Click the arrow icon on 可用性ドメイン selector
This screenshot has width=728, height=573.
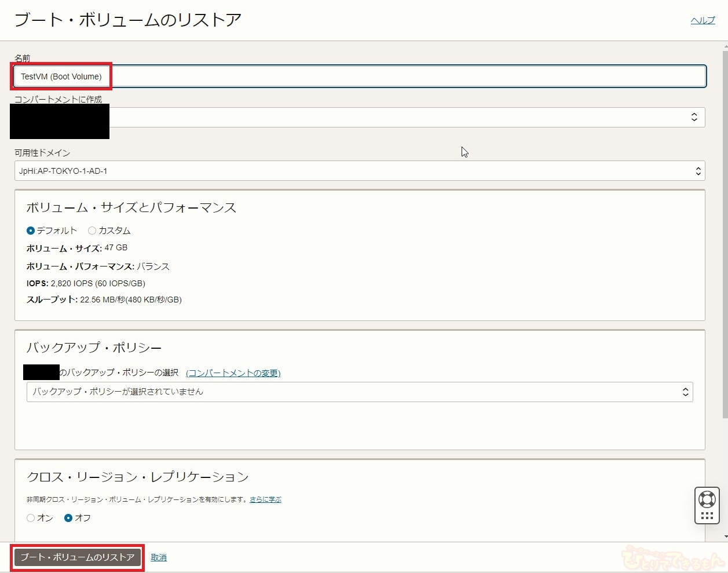[x=698, y=171]
